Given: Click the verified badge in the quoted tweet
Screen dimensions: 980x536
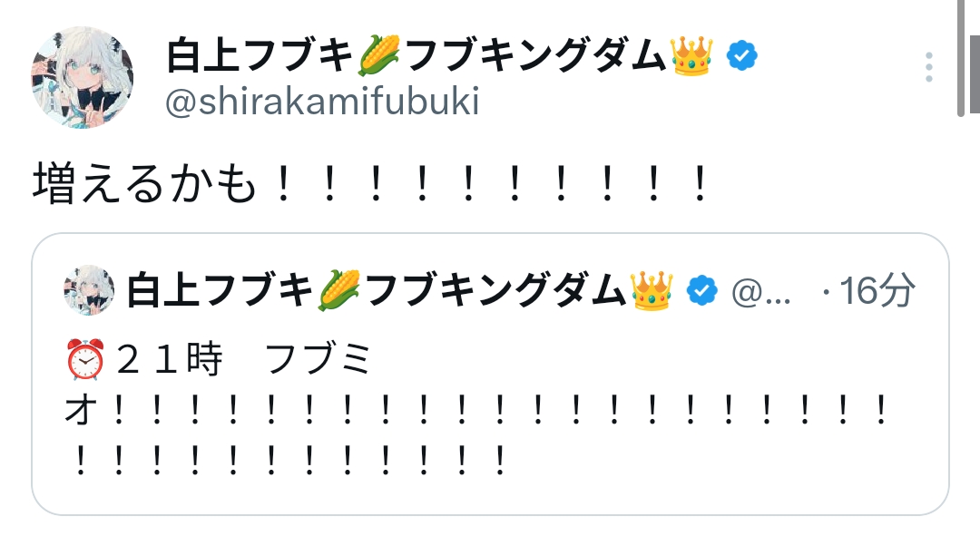Looking at the screenshot, I should point(701,290).
